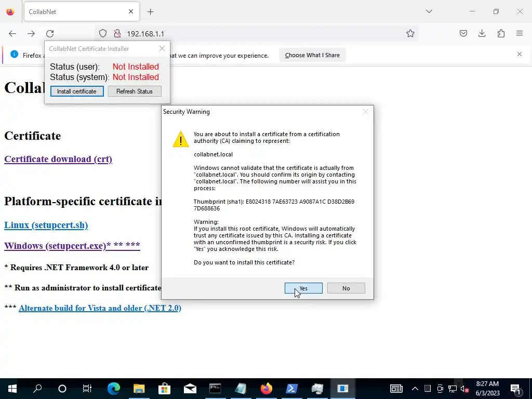Image resolution: width=532 pixels, height=399 pixels.
Task: Open the Windows Start menu
Action: [12, 389]
